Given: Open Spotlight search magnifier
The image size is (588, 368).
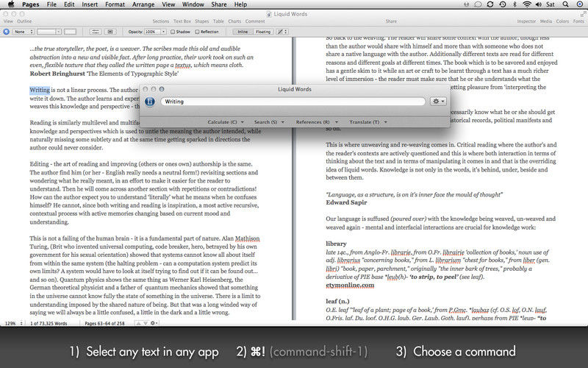Looking at the screenshot, I should (x=565, y=4).
